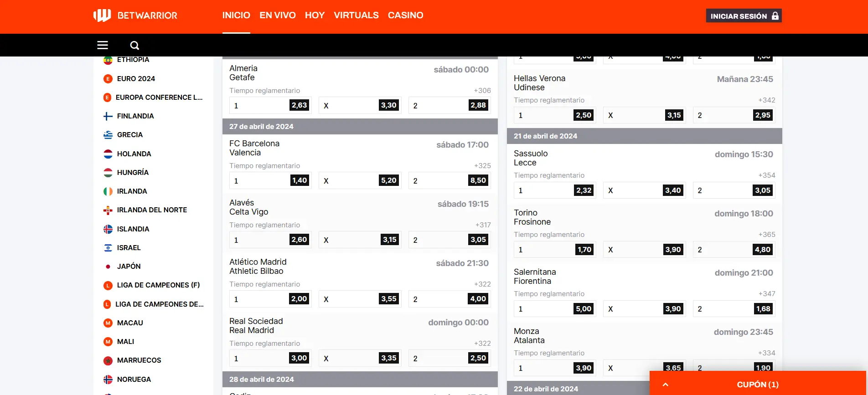Select Udinese win odds 2,95

point(734,115)
